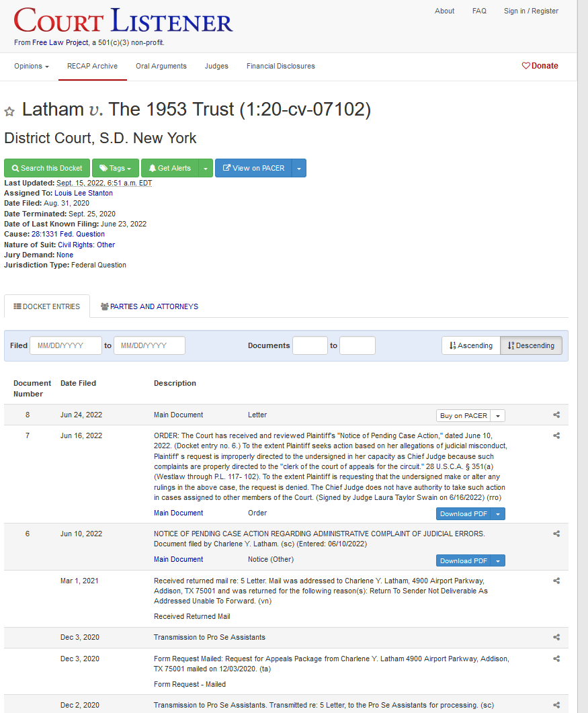
Task: Expand Download PDF options for document 7
Action: tap(498, 514)
